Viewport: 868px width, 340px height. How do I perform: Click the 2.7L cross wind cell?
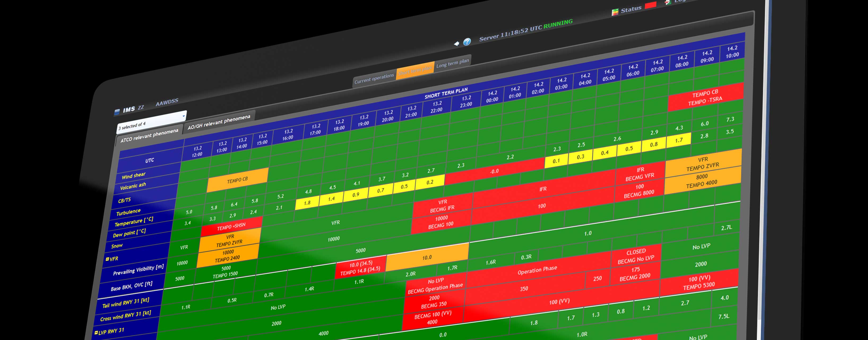pos(727,227)
